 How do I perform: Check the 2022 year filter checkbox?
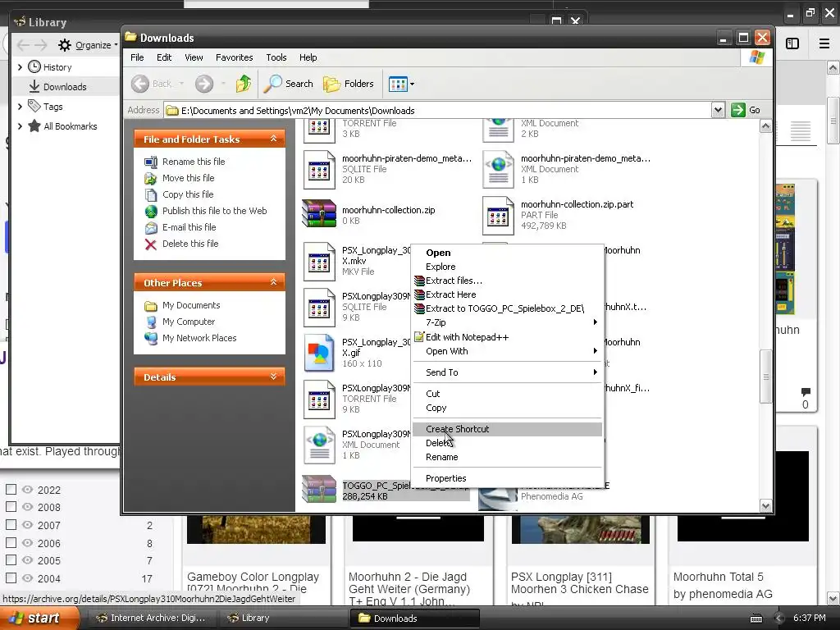11,489
